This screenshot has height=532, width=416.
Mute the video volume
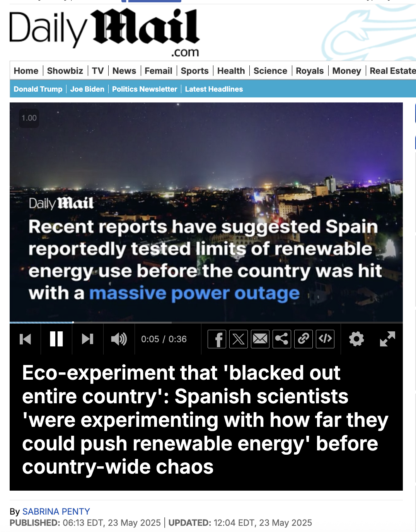119,339
